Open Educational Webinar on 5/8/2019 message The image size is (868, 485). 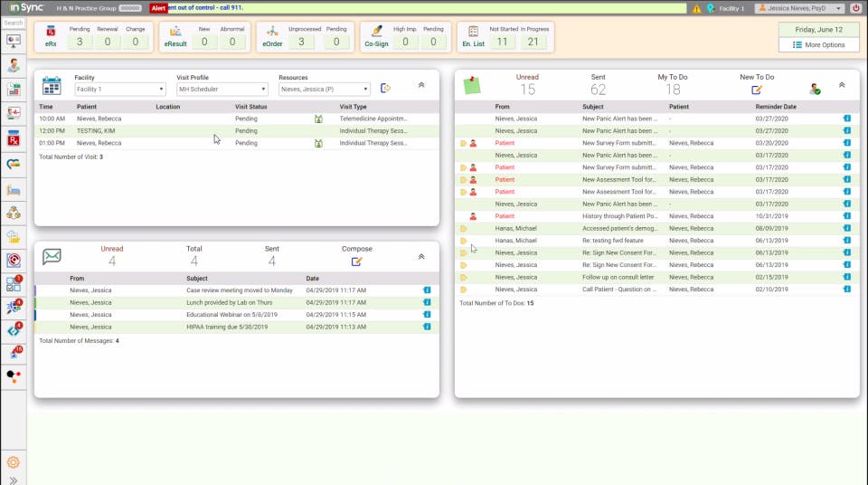coord(237,314)
